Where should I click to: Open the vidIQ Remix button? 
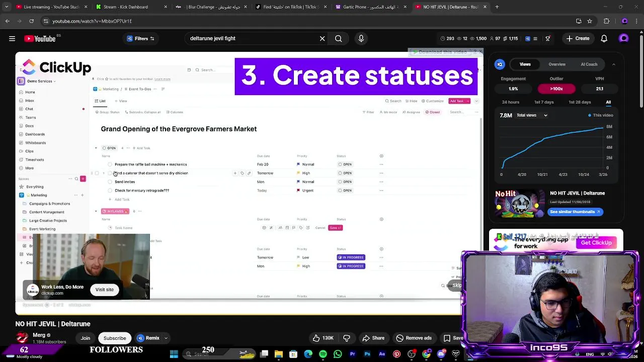[148, 338]
